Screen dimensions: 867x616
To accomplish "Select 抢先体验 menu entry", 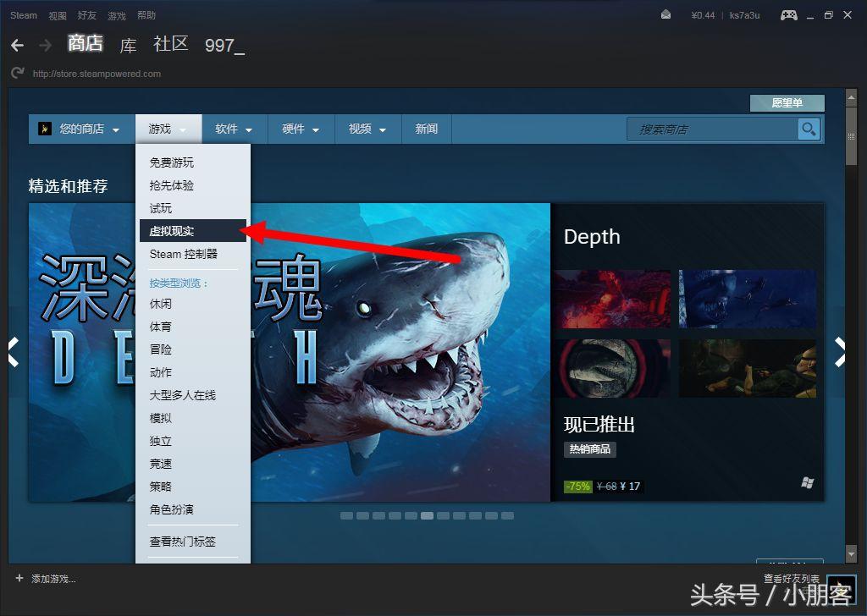I will tap(171, 185).
